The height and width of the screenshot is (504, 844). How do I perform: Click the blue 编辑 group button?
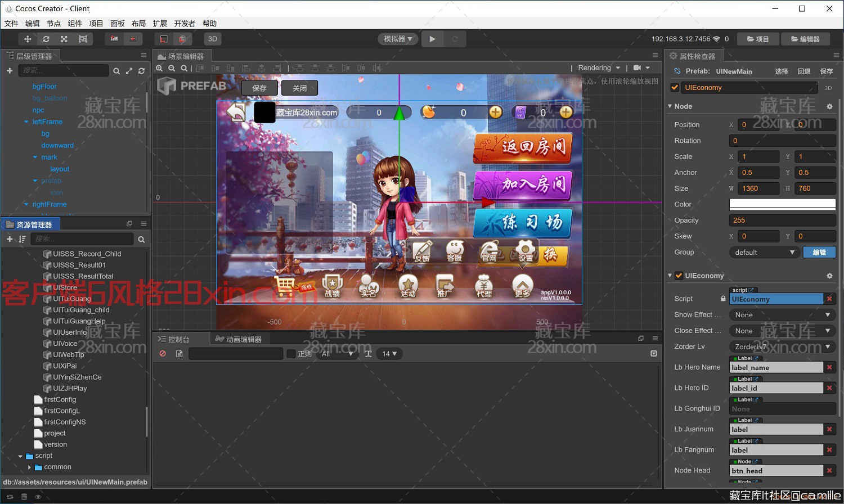click(819, 252)
